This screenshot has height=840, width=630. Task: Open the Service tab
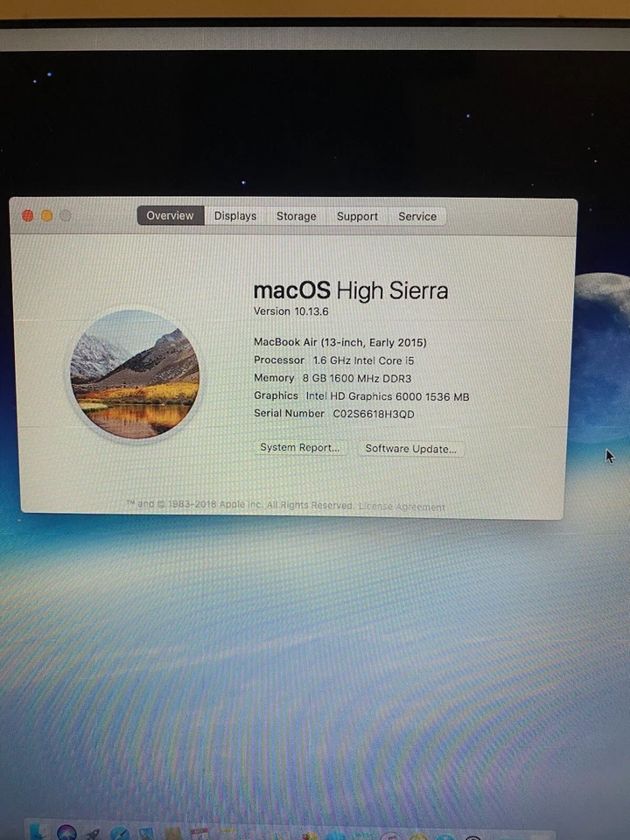point(416,216)
